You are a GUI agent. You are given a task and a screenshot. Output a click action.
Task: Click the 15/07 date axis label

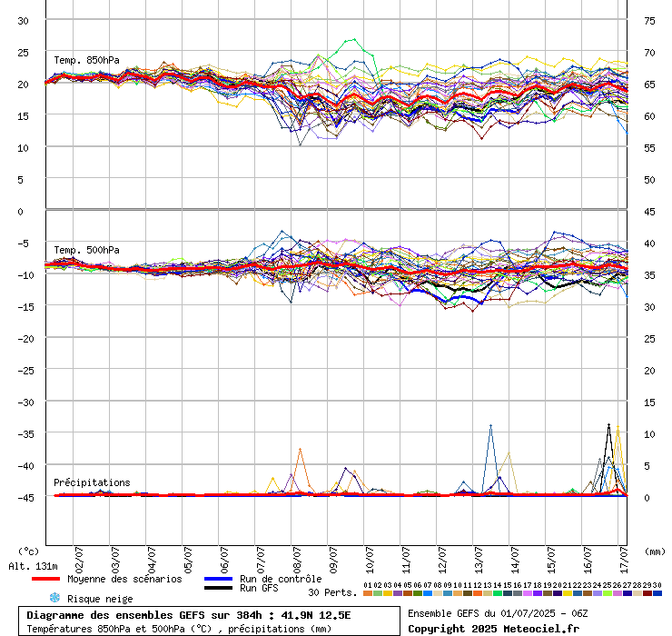pos(551,560)
